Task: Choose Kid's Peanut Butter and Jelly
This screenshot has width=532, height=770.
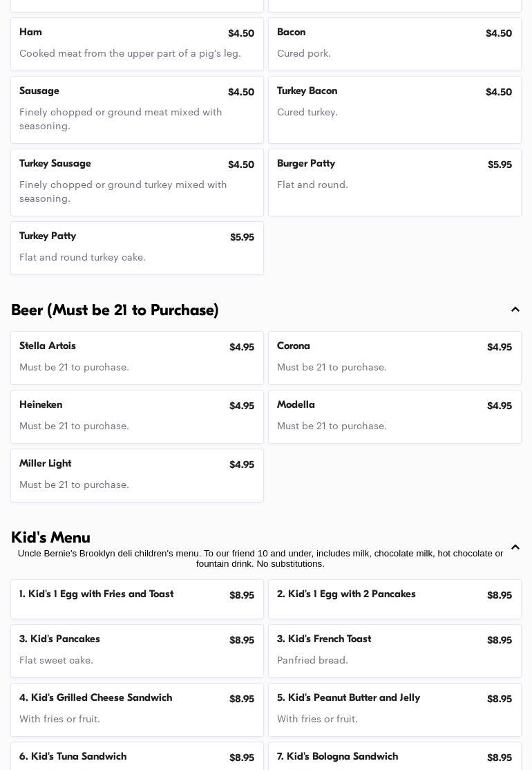Action: [x=395, y=709]
